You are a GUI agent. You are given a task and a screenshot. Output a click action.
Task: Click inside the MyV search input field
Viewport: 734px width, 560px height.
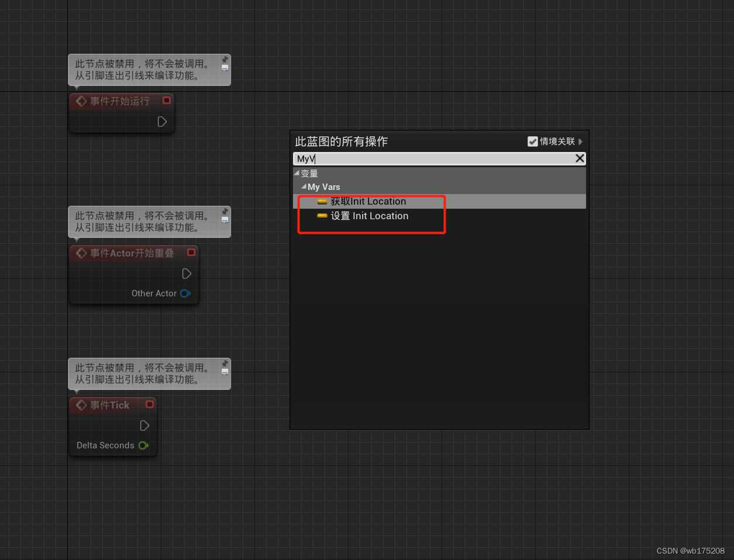[409, 158]
